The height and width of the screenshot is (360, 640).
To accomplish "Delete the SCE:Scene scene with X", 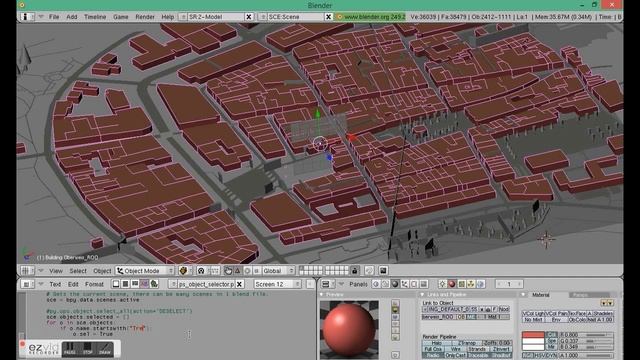I will [x=328, y=17].
